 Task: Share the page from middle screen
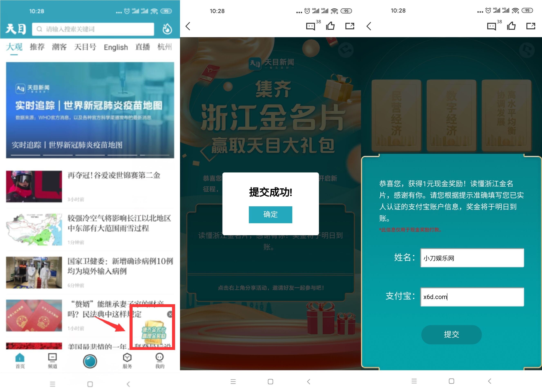click(350, 26)
